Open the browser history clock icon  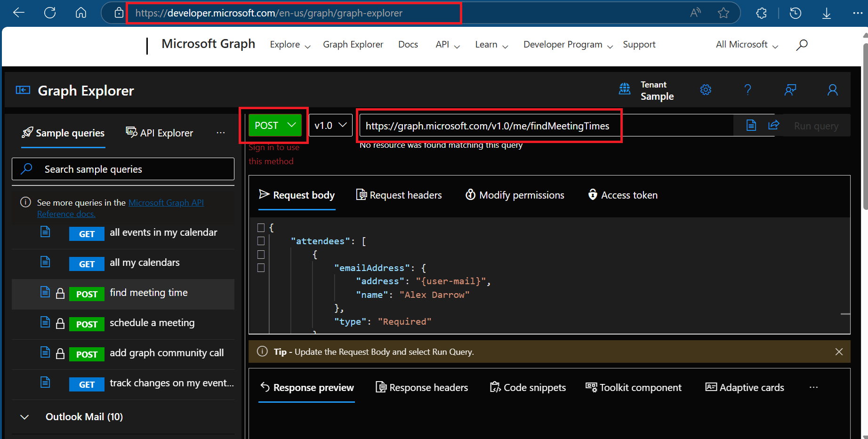point(796,13)
